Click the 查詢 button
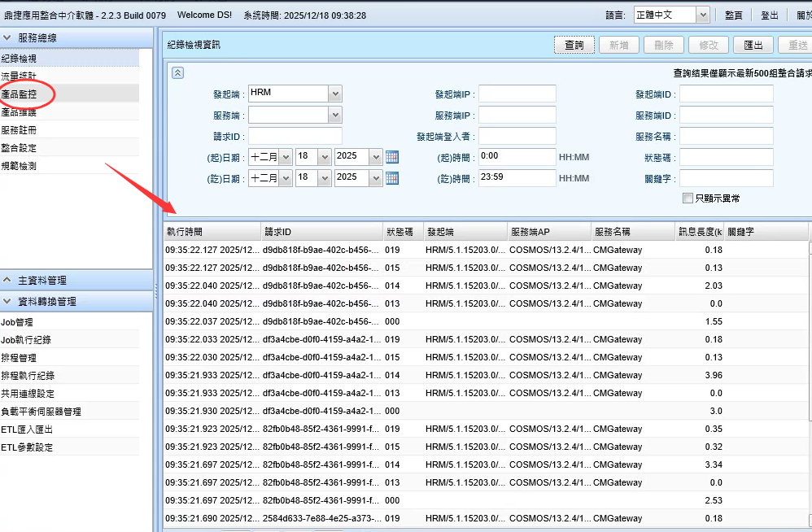Image resolution: width=812 pixels, height=532 pixels. [574, 46]
